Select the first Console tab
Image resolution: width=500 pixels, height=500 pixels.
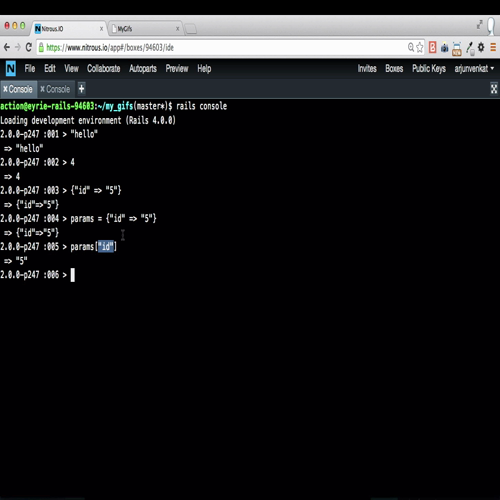21,89
